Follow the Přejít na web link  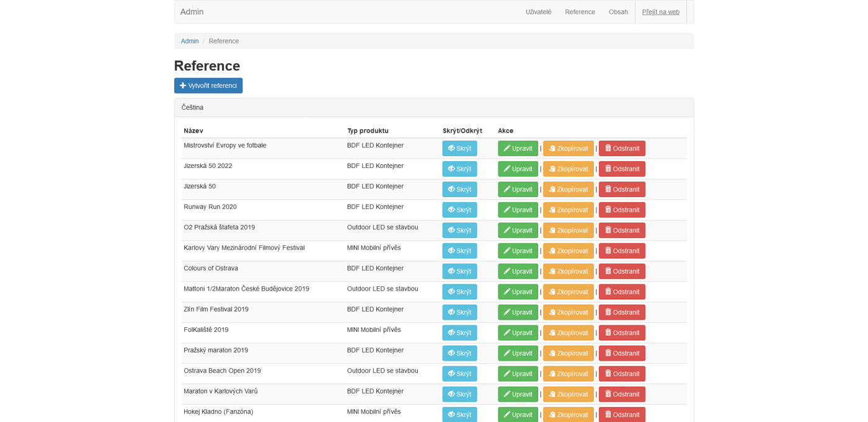(x=660, y=12)
